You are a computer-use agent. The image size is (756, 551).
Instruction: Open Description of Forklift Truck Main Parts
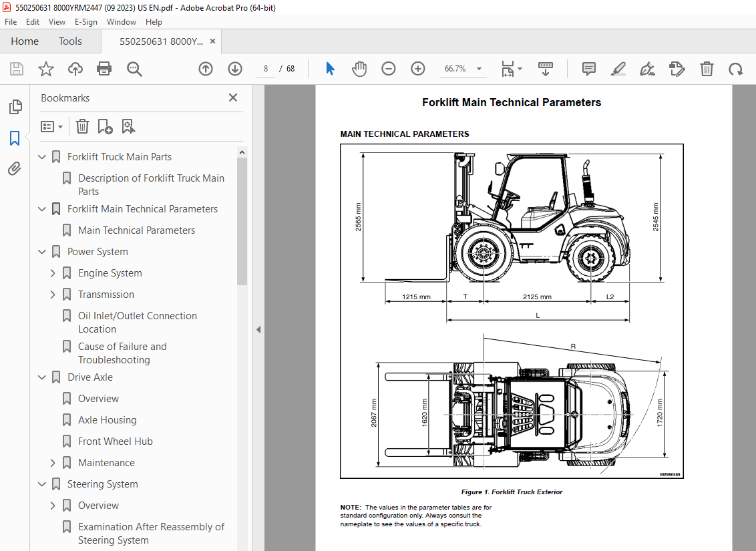pos(151,184)
